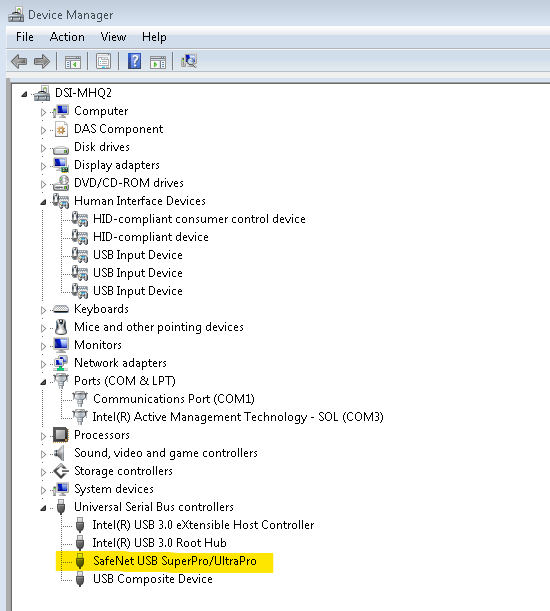The image size is (550, 611).
Task: Open the Action menu
Action: point(67,37)
